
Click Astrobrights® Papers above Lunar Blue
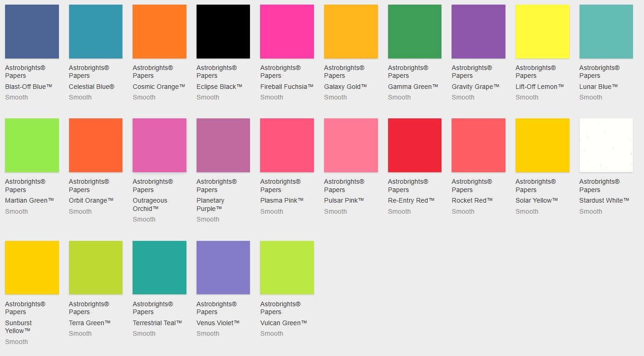[x=600, y=72]
